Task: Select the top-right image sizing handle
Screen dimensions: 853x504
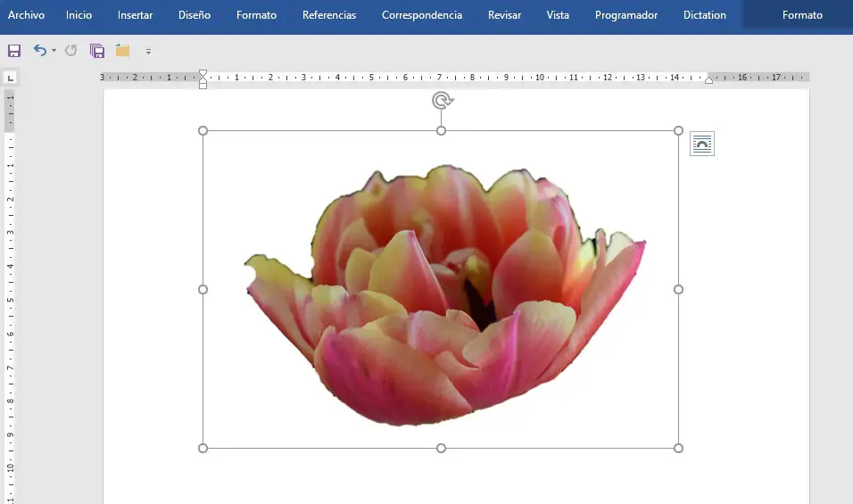Action: click(678, 130)
